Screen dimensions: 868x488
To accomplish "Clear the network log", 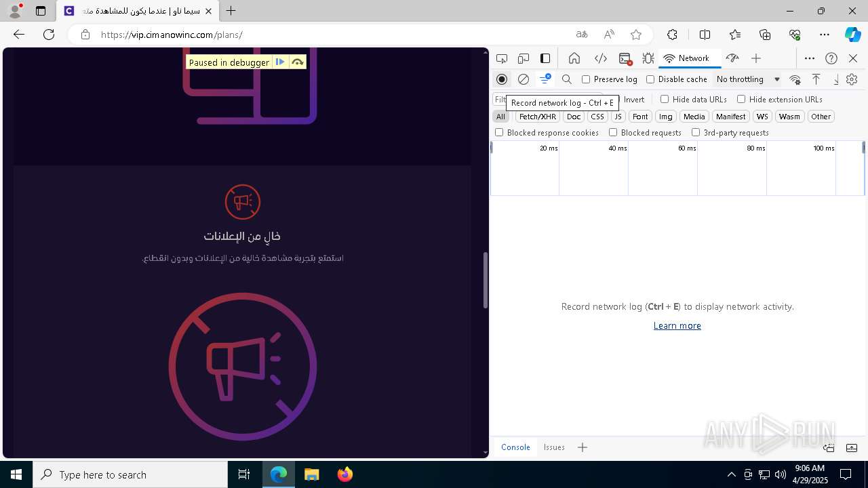I will coord(524,79).
